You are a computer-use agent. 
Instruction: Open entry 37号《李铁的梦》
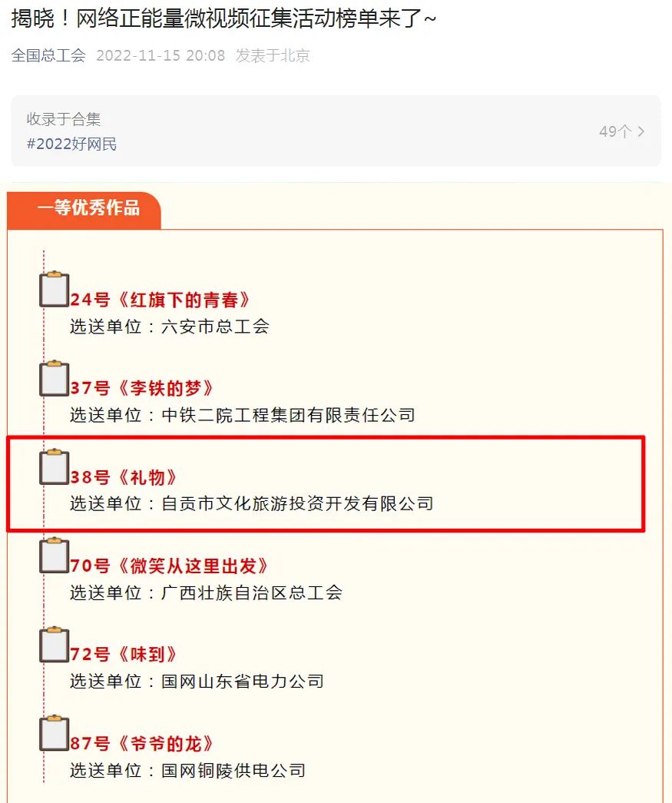142,389
